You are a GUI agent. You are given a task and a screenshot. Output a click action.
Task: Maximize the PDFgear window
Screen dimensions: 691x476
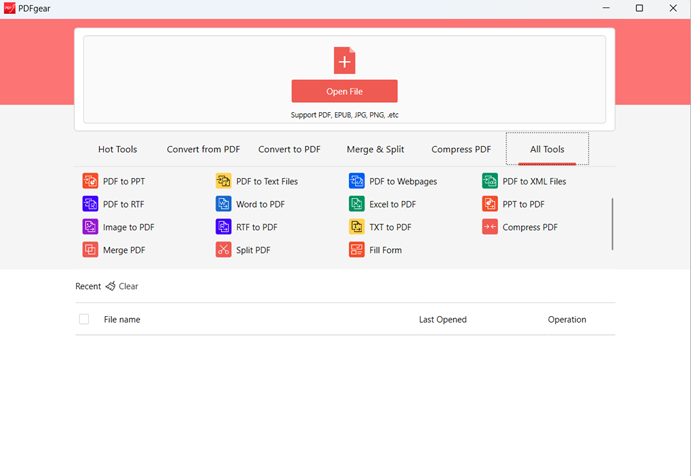pos(639,8)
